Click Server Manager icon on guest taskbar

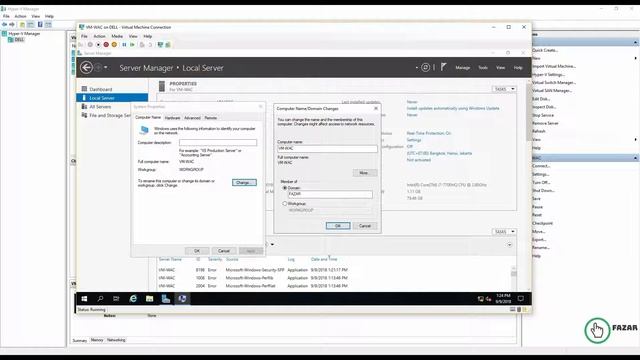tap(166, 299)
